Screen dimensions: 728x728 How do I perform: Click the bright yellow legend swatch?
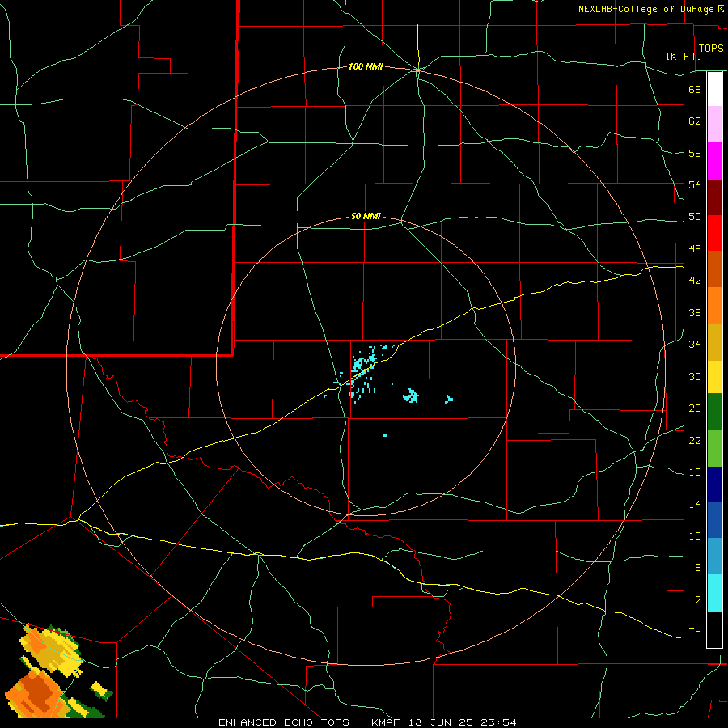[714, 377]
